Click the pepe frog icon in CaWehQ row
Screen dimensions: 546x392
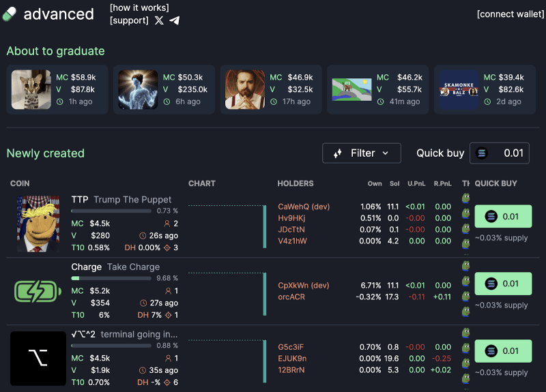[466, 198]
